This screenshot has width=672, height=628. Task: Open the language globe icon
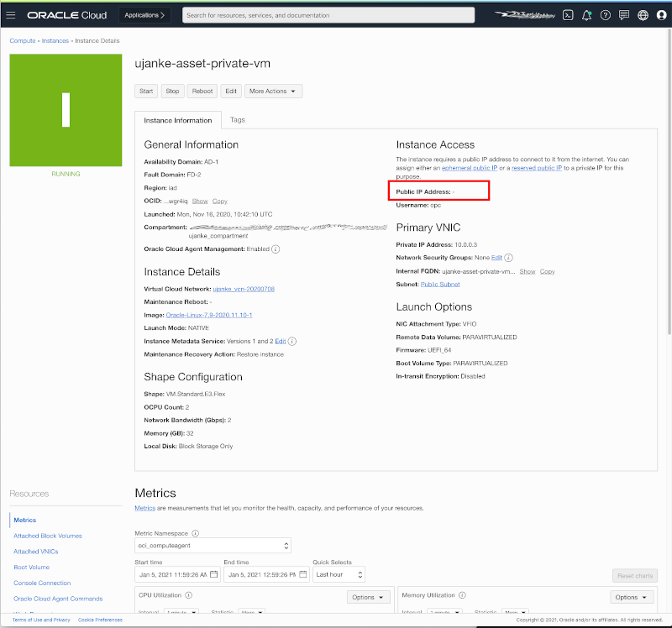point(643,15)
